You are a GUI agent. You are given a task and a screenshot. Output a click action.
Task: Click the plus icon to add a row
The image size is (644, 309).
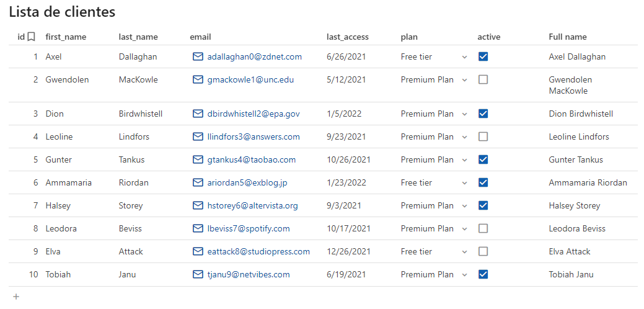click(x=16, y=297)
